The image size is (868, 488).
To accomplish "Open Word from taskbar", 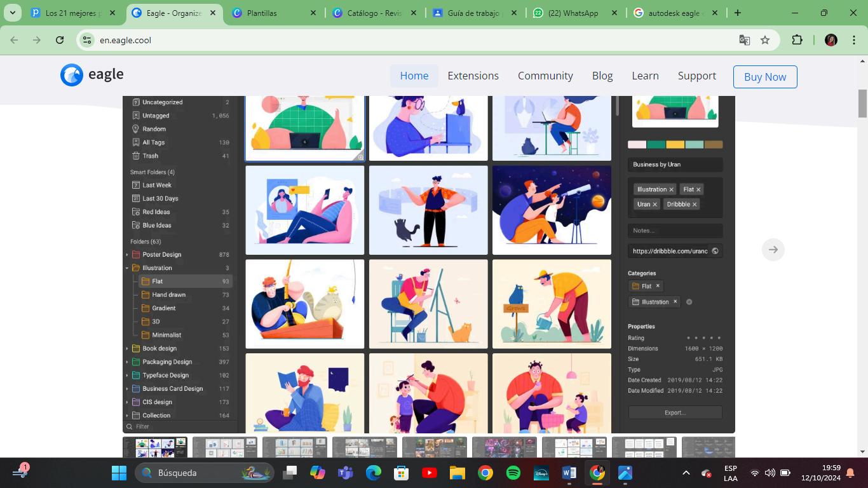I will [x=569, y=473].
